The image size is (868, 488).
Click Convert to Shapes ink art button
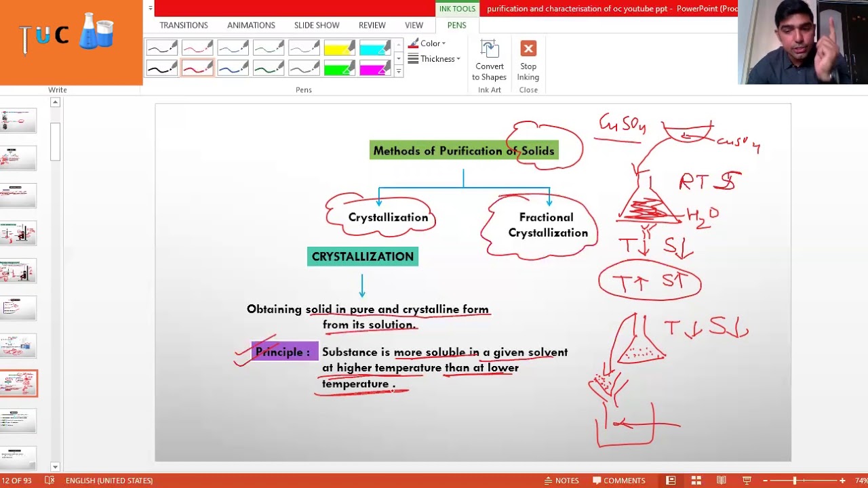coord(490,60)
